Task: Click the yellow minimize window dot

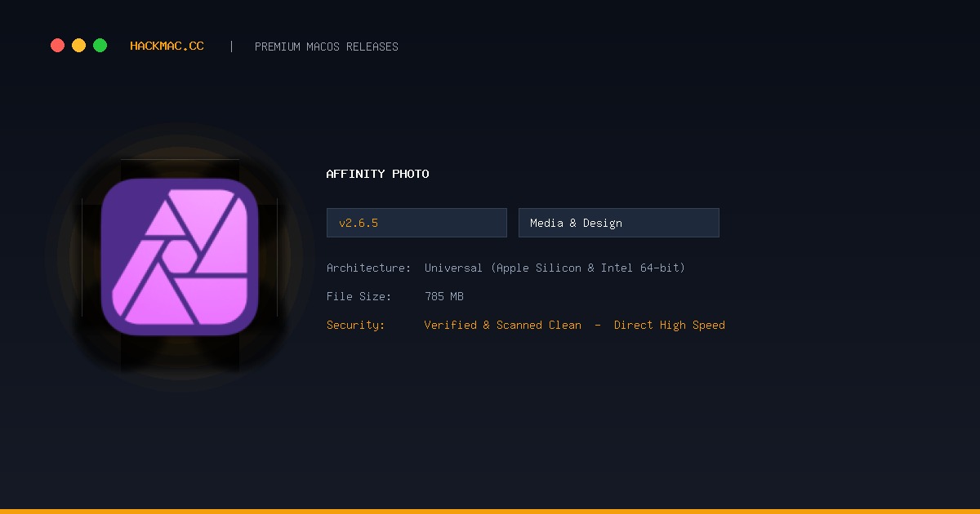Action: [x=78, y=46]
